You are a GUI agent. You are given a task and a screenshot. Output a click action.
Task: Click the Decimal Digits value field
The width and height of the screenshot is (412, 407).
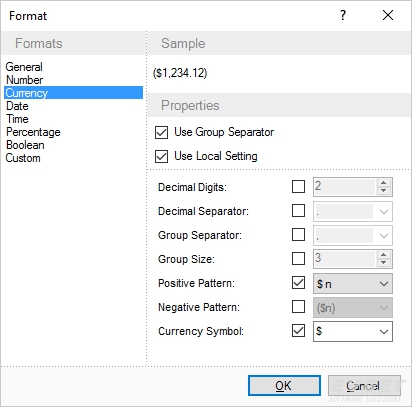[345, 187]
